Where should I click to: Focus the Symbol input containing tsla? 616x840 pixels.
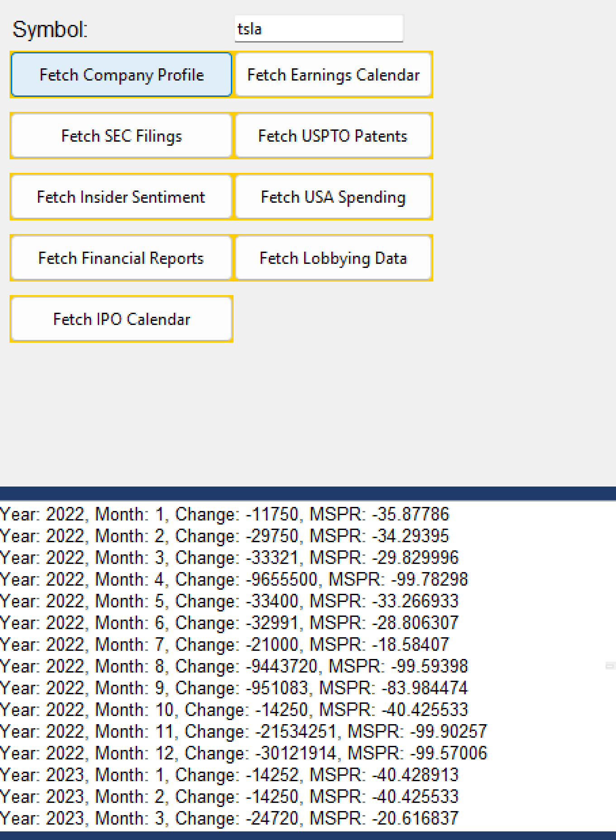click(318, 29)
